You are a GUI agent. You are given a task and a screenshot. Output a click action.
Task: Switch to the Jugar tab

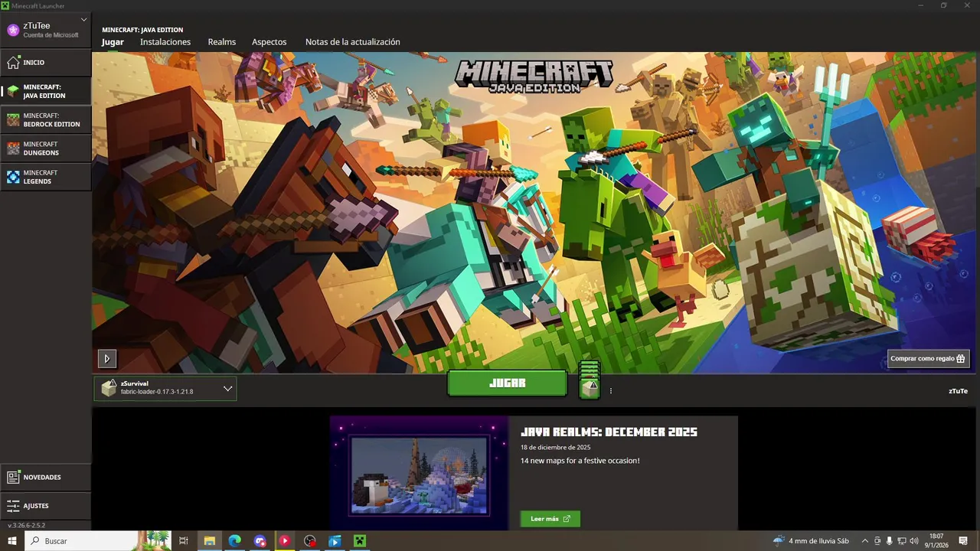coord(113,42)
